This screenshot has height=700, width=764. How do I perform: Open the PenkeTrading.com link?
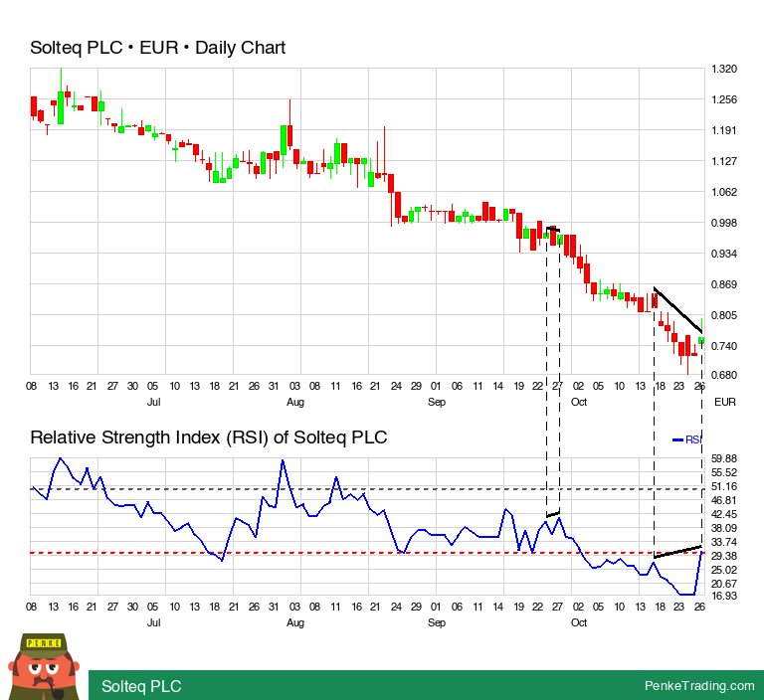[699, 685]
